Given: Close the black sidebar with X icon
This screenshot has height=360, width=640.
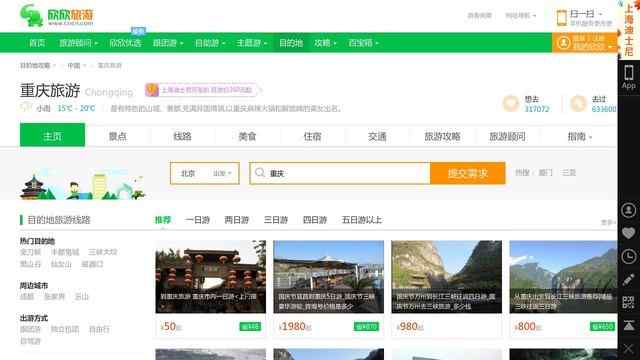Looking at the screenshot, I should coord(629,349).
